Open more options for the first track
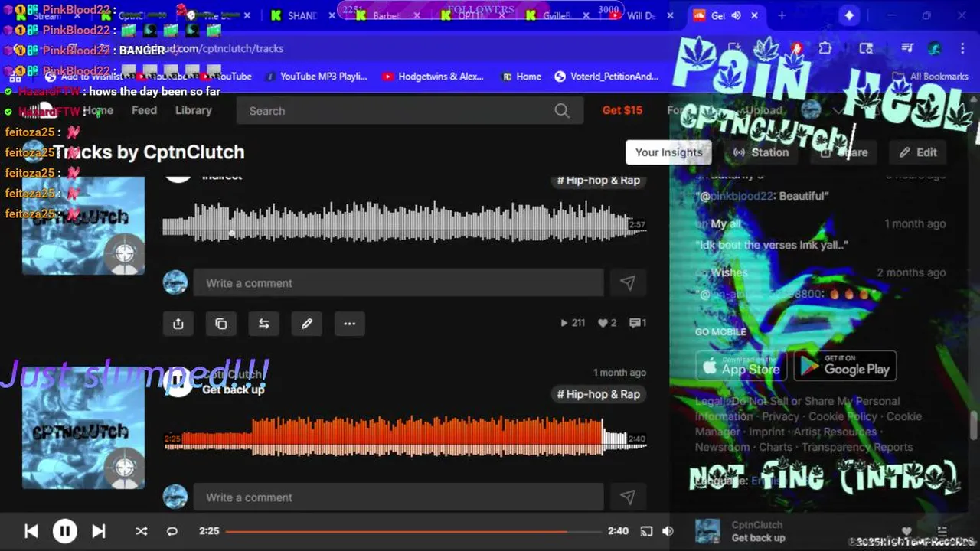Screen dimensions: 980x551 coord(350,324)
